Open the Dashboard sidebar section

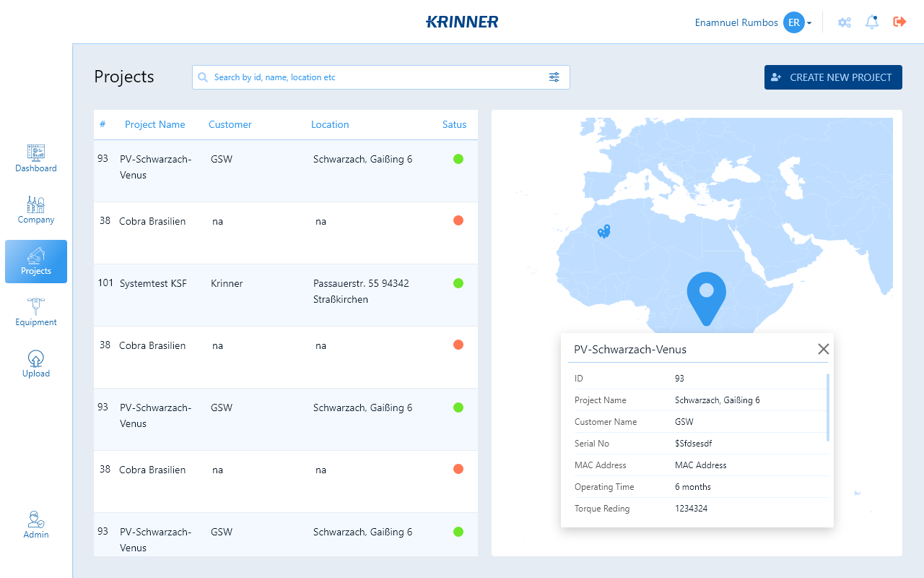36,159
